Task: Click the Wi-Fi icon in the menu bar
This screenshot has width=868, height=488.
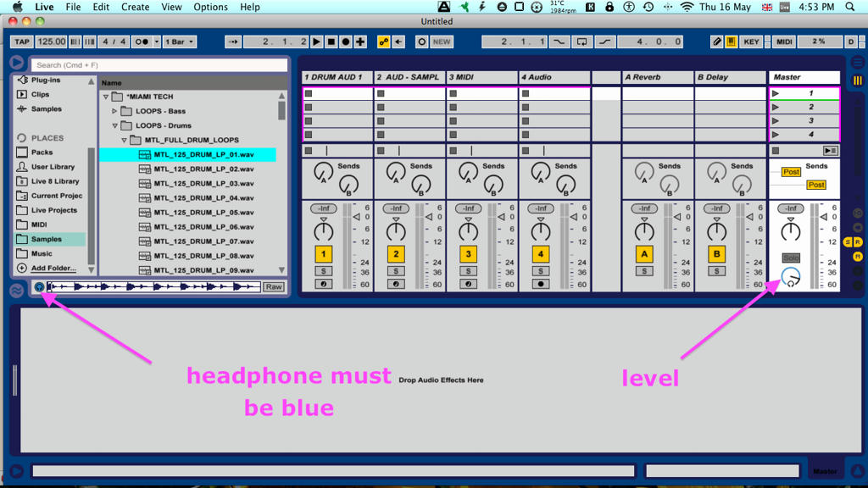Action: tap(687, 7)
